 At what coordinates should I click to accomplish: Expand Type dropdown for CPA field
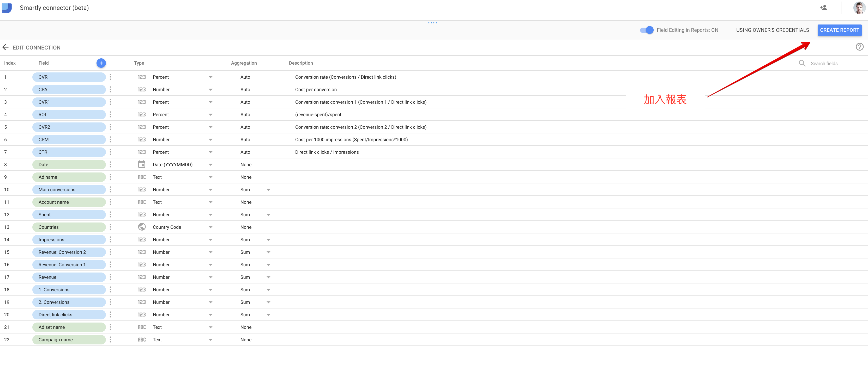tap(210, 90)
